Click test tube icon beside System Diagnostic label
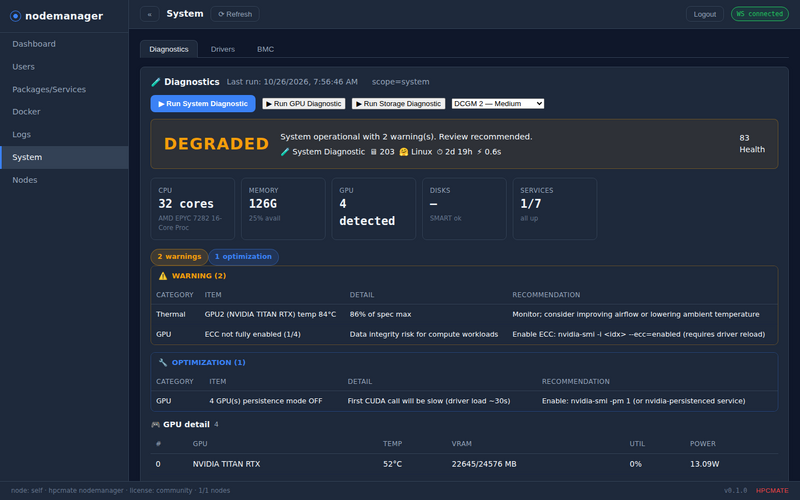The height and width of the screenshot is (500, 800). point(285,152)
